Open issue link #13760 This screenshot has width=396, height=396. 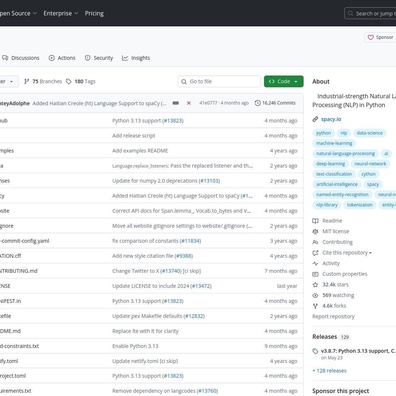point(207,391)
